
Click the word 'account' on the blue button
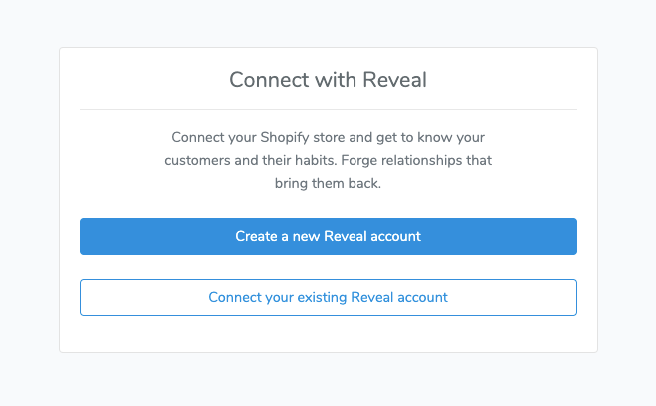[392, 237]
